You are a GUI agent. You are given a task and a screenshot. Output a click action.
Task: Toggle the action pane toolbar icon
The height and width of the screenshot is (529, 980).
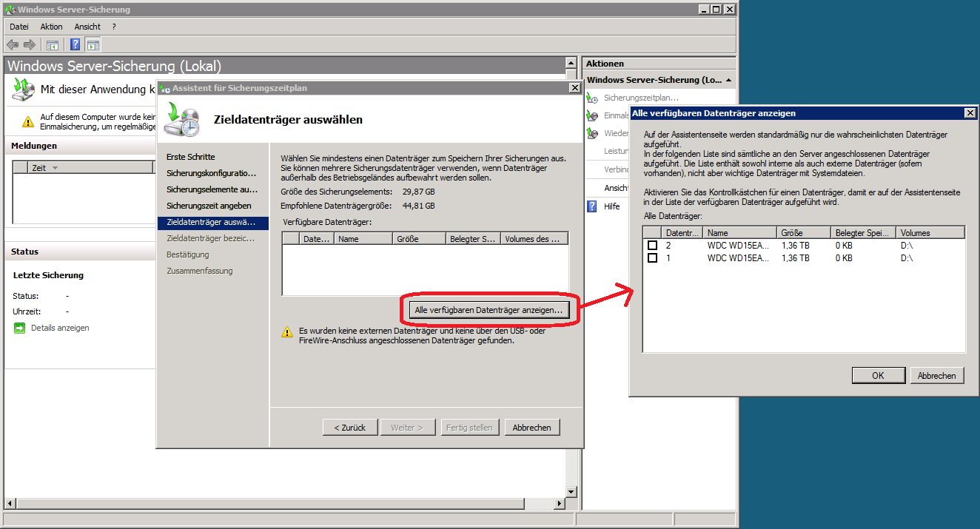pyautogui.click(x=93, y=44)
